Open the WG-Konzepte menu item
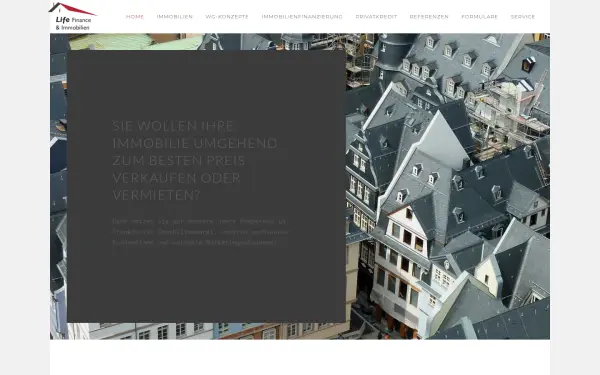Image resolution: width=600 pixels, height=375 pixels. tap(227, 17)
